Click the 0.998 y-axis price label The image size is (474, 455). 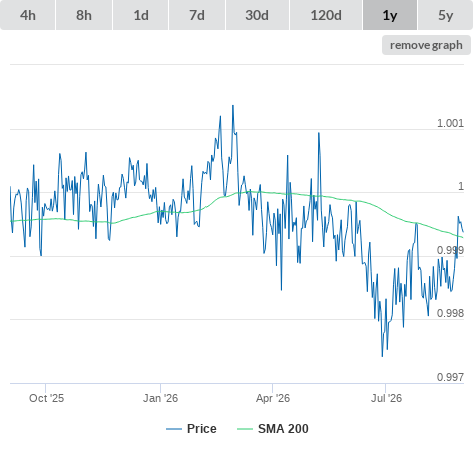(450, 313)
